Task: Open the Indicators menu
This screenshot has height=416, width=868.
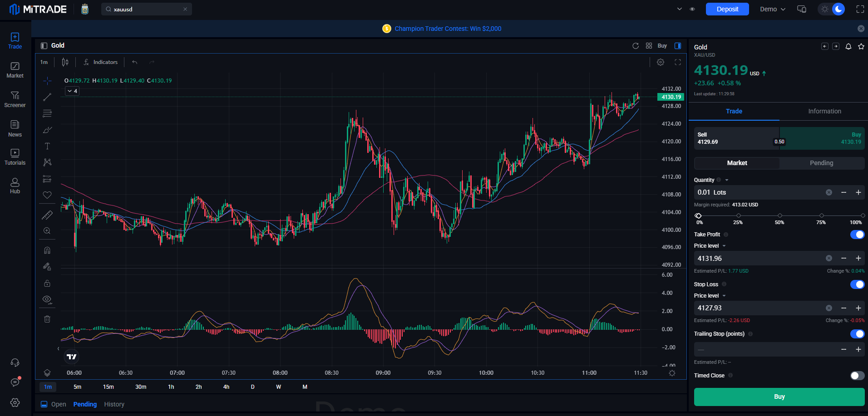Action: click(101, 62)
